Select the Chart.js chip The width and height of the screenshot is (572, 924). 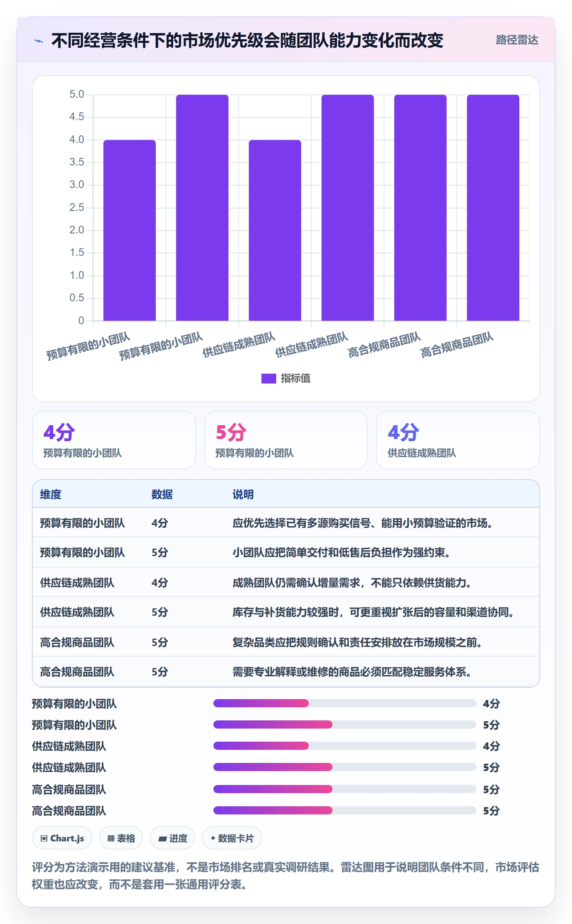[x=62, y=838]
